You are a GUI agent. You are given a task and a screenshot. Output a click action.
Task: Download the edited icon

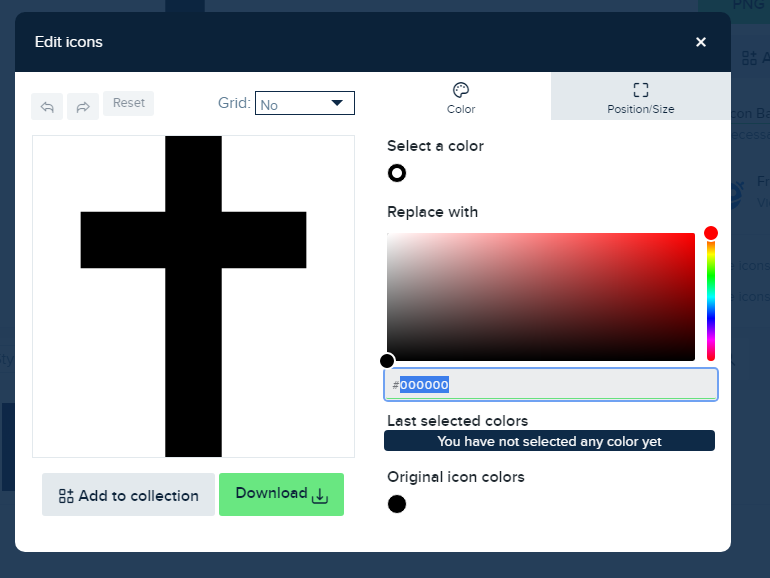pos(281,494)
